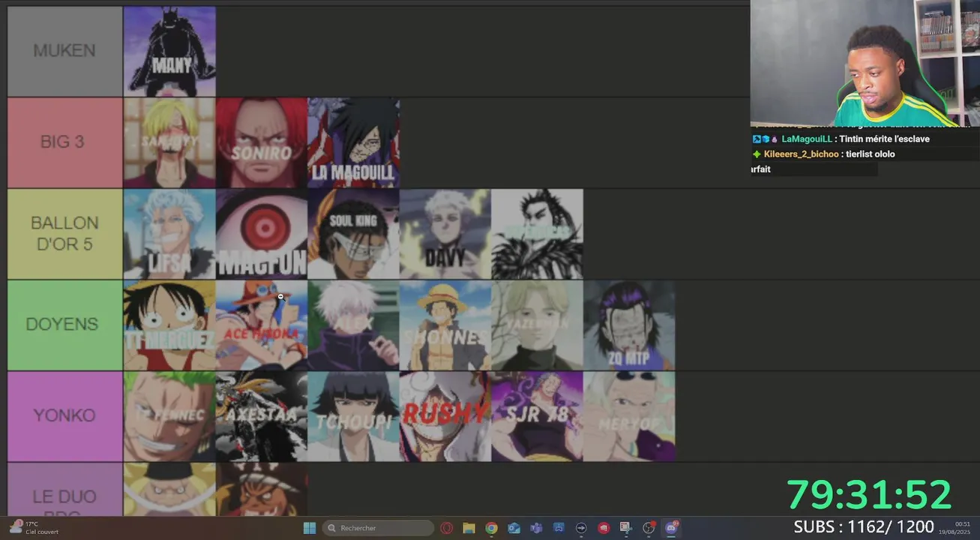This screenshot has width=980, height=540.
Task: Select the ZQ MTP tile
Action: (x=629, y=325)
